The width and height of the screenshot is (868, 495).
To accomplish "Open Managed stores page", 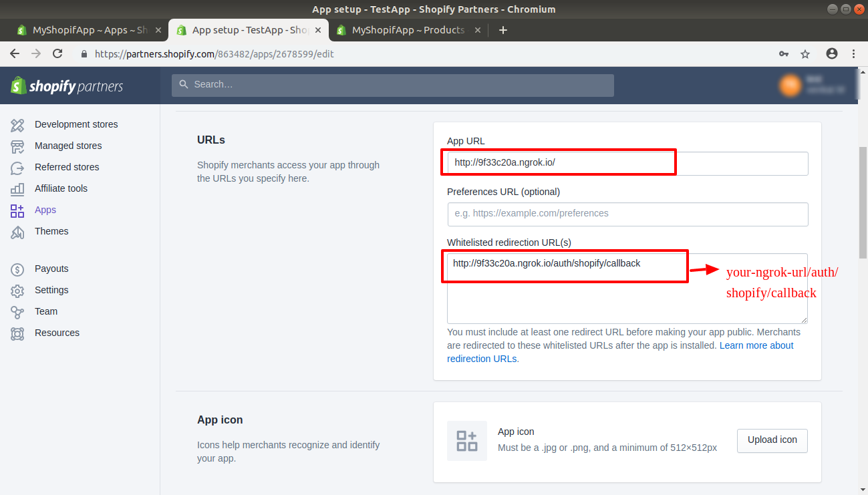I will tap(68, 146).
